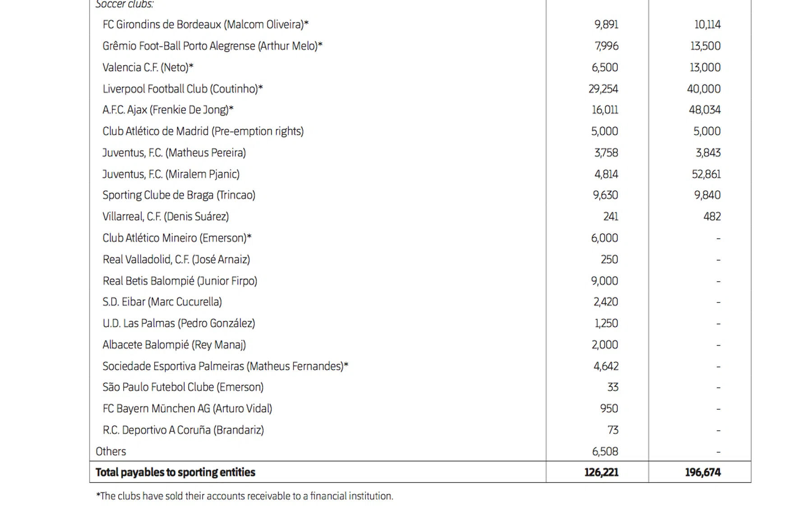Select the S.D. Eibar Marc Cucurella entry
This screenshot has width=812, height=506.
(x=162, y=302)
